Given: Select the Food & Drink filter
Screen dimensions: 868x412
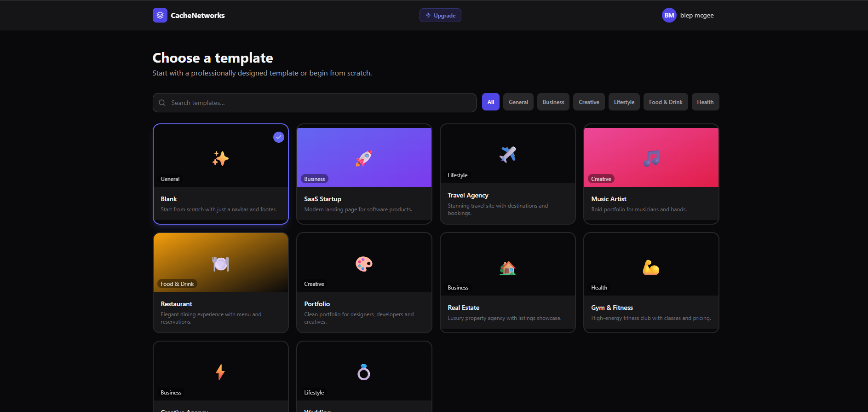Looking at the screenshot, I should [x=666, y=102].
